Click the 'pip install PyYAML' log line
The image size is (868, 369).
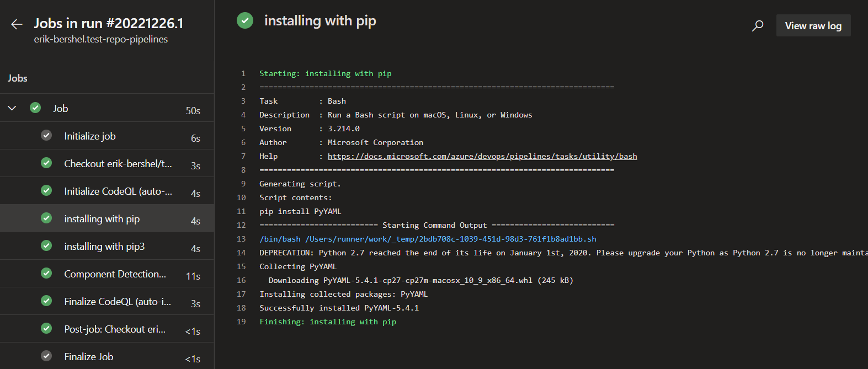coord(300,211)
